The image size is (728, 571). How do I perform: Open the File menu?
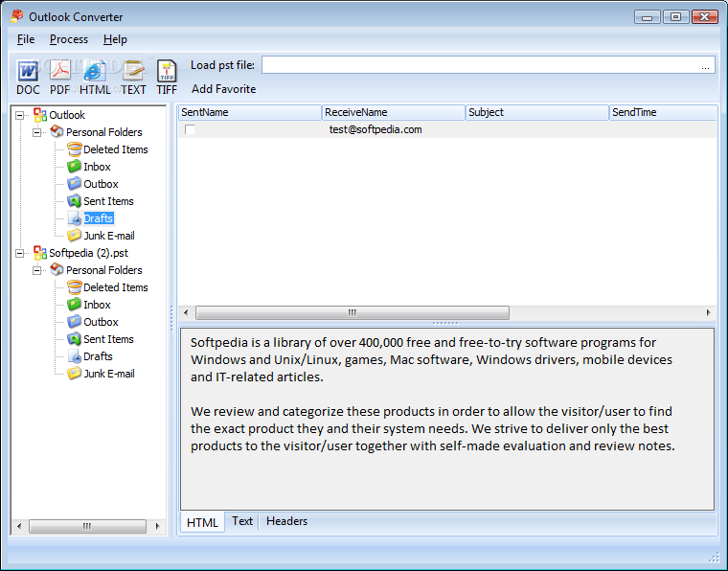click(26, 39)
